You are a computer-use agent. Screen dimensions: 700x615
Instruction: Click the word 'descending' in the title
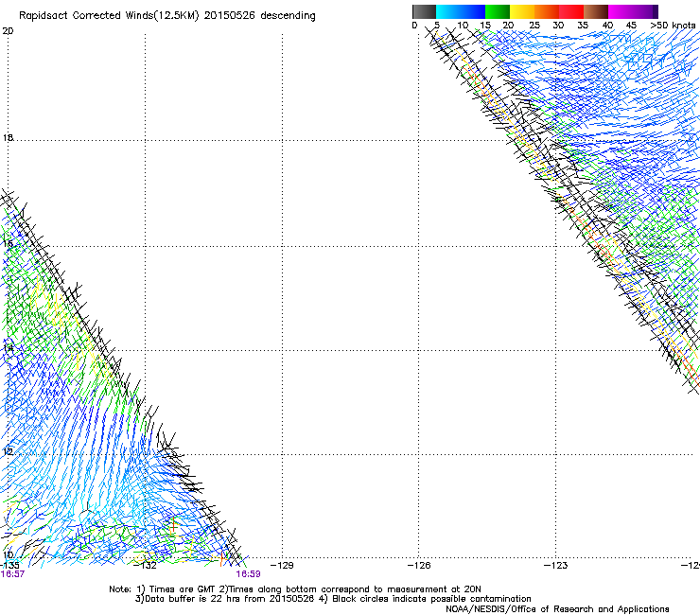tap(288, 16)
